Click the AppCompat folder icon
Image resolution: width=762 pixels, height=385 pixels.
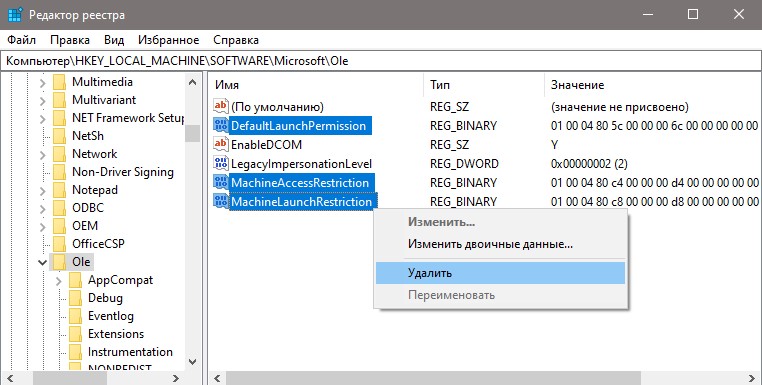pos(75,280)
